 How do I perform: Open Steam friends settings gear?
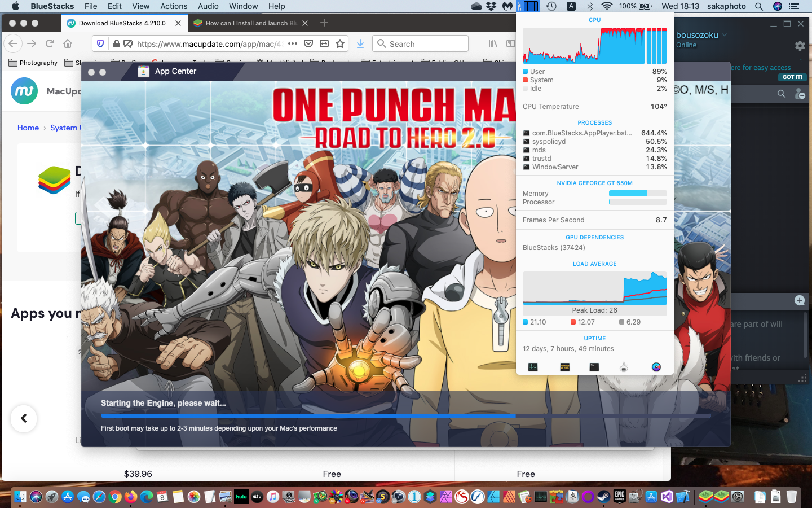pos(800,45)
